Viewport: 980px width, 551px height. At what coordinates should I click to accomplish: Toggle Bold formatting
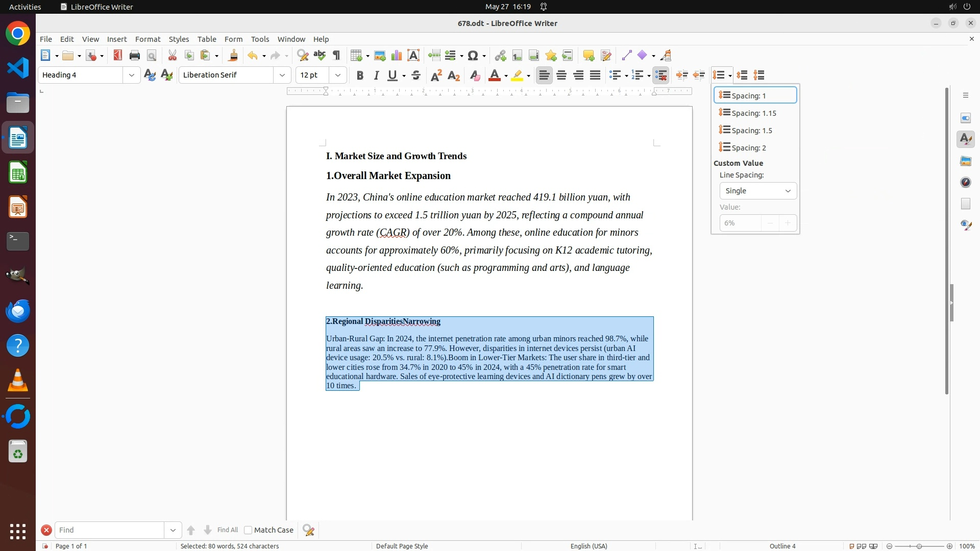coord(360,76)
